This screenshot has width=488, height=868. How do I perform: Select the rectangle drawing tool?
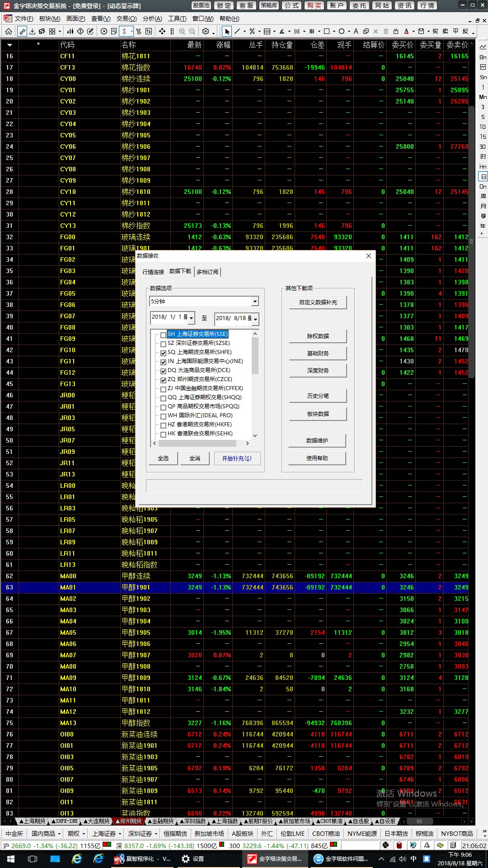(327, 31)
